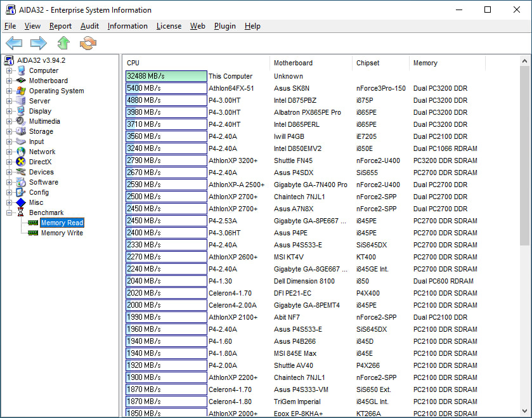This screenshot has height=418, width=532.
Task: Expand the Motherboard tree node
Action: tap(10, 81)
